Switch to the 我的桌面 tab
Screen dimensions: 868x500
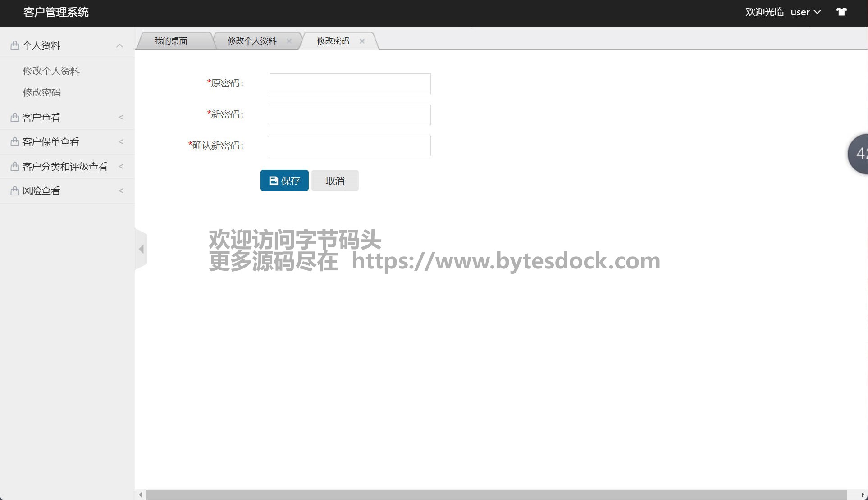coord(171,41)
